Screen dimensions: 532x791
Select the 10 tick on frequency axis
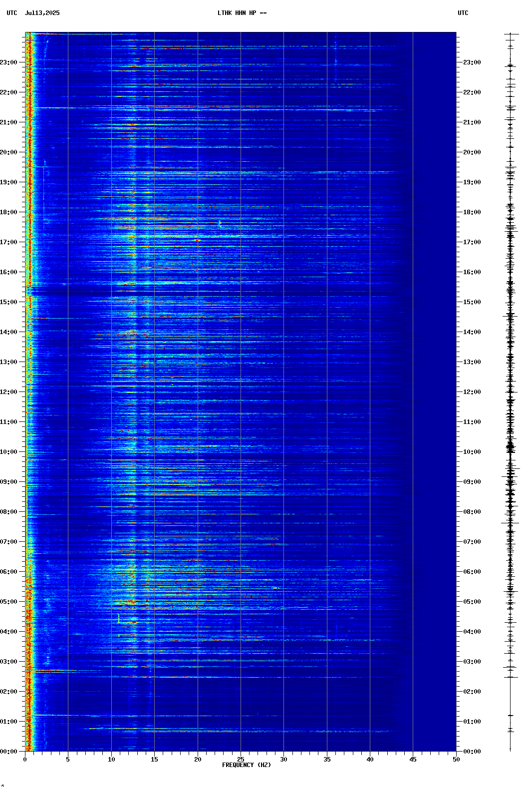(111, 760)
